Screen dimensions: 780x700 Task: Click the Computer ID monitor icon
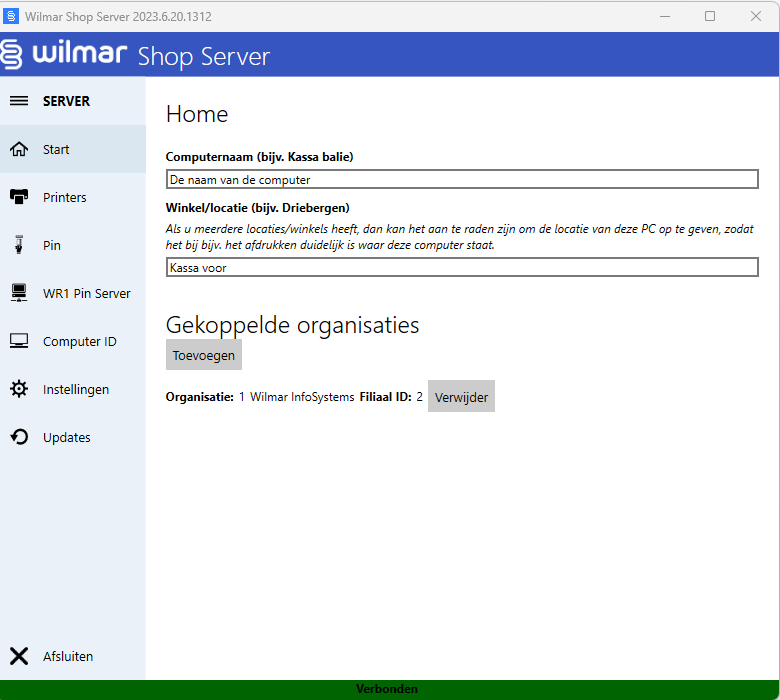tap(19, 341)
